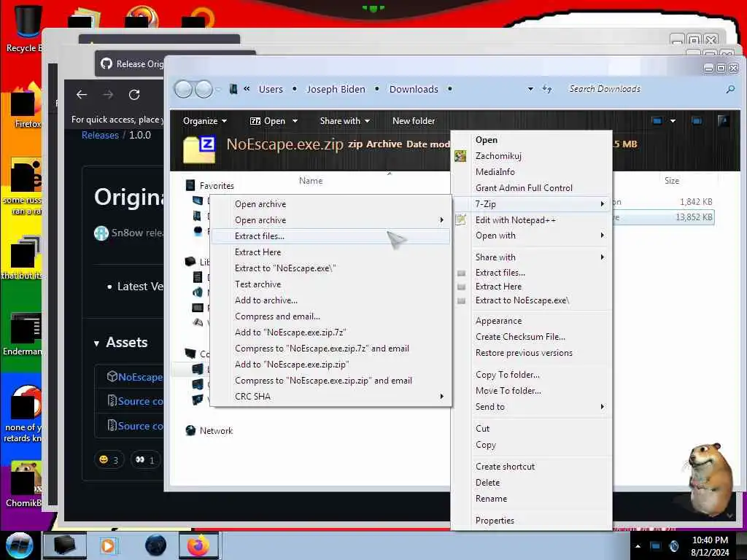Expand the view options dropdown arrow
The height and width of the screenshot is (560, 747).
tap(673, 121)
